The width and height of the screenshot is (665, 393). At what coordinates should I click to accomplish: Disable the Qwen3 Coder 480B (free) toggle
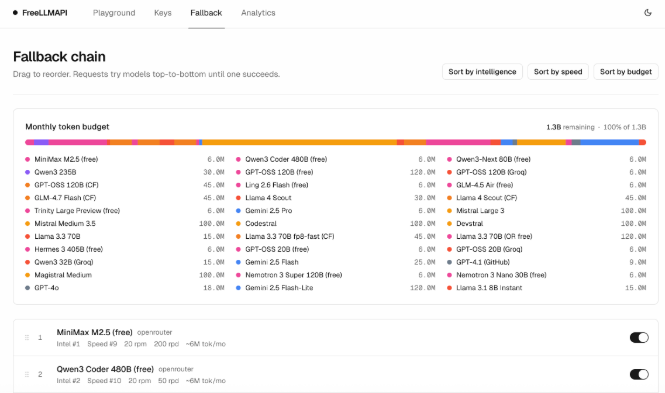coord(639,374)
